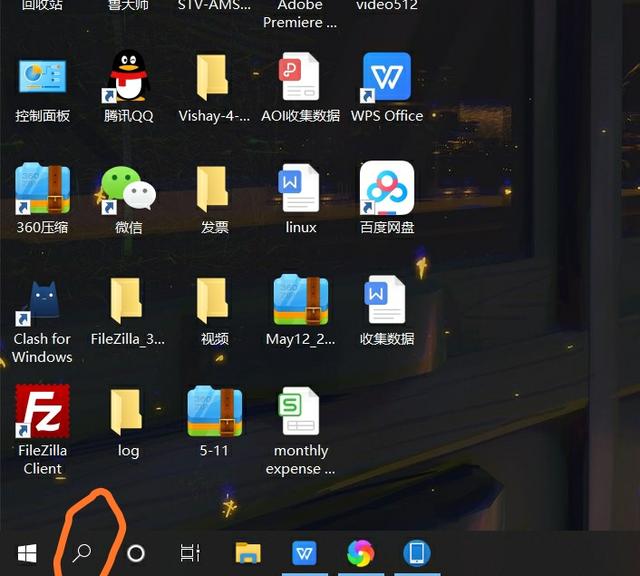The image size is (640, 576).
Task: Switch to the blue phone app in taskbar
Action: (417, 554)
